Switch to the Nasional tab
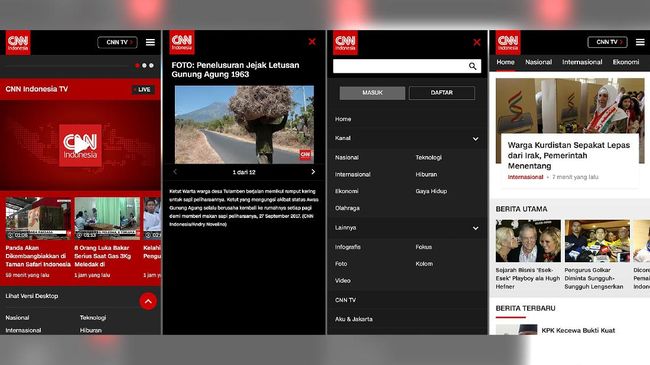This screenshot has height=365, width=650. 538,62
